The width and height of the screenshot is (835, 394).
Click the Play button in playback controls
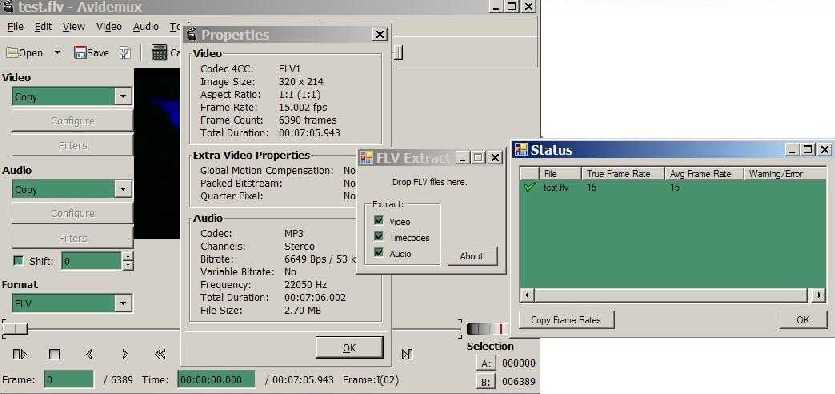pos(19,354)
